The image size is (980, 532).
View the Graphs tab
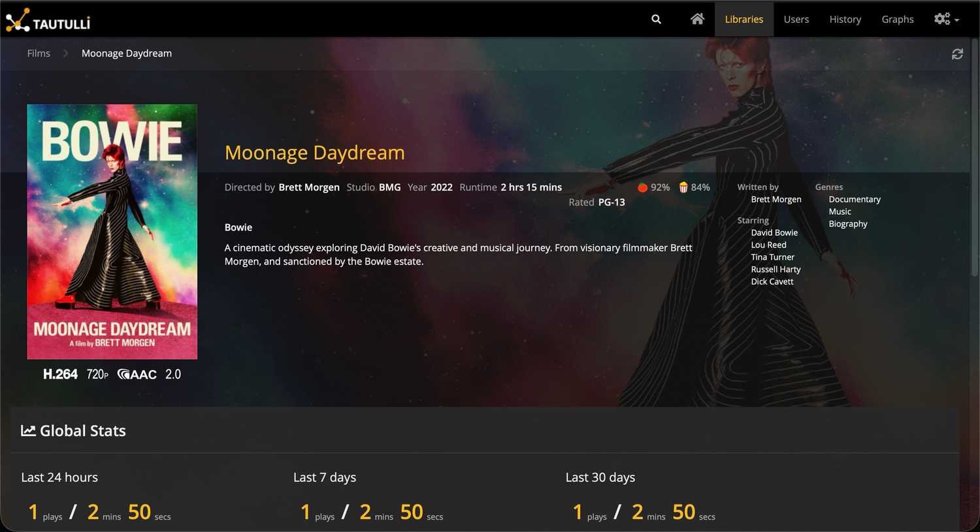(x=897, y=20)
